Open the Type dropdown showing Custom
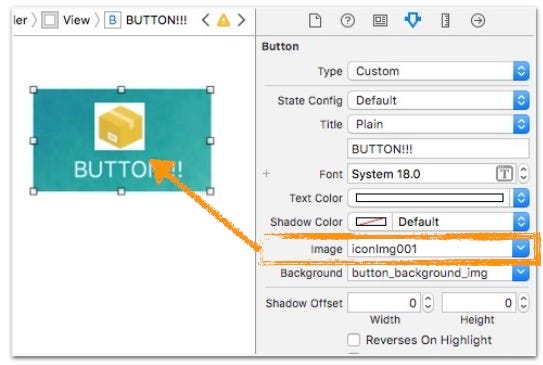The image size is (543, 365). coord(438,71)
